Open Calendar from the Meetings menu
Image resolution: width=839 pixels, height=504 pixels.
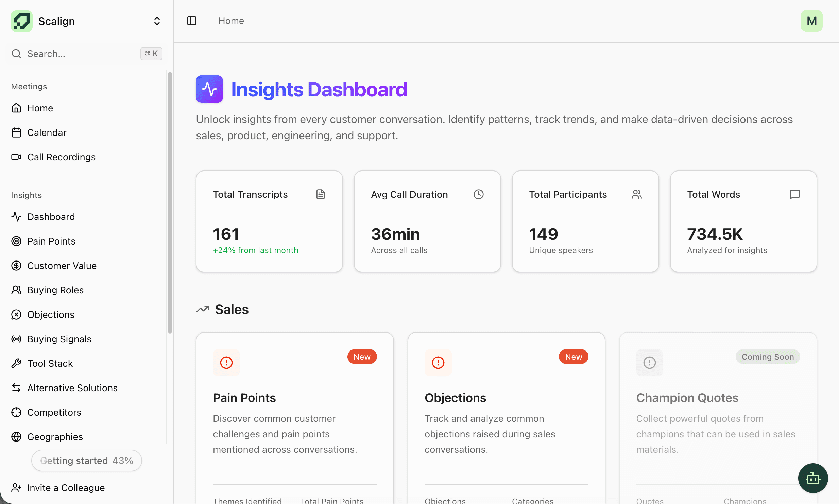click(47, 132)
